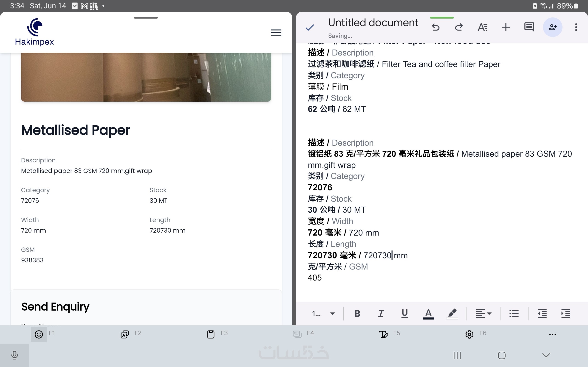The height and width of the screenshot is (367, 588).
Task: Redo the last undone edit
Action: [x=459, y=27]
